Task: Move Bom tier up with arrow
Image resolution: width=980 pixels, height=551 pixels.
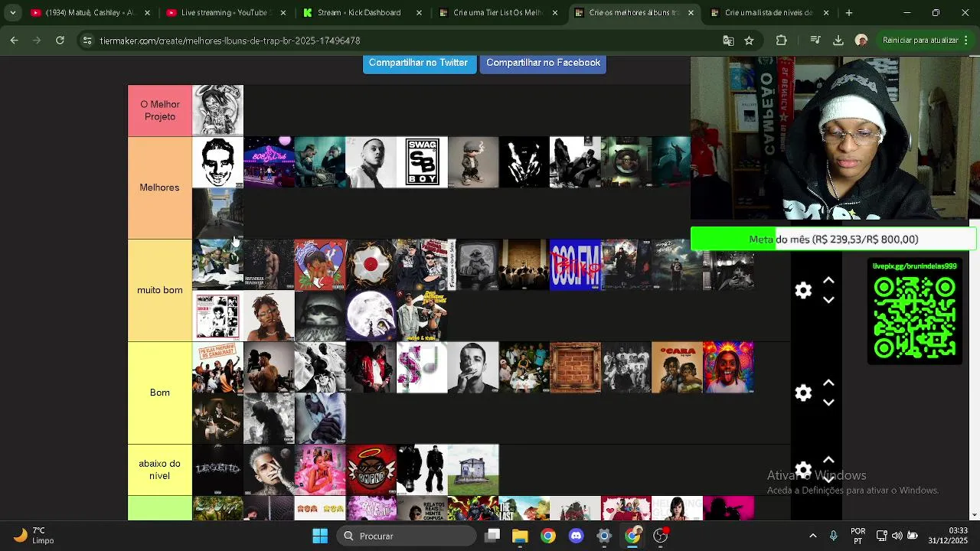Action: [x=828, y=383]
